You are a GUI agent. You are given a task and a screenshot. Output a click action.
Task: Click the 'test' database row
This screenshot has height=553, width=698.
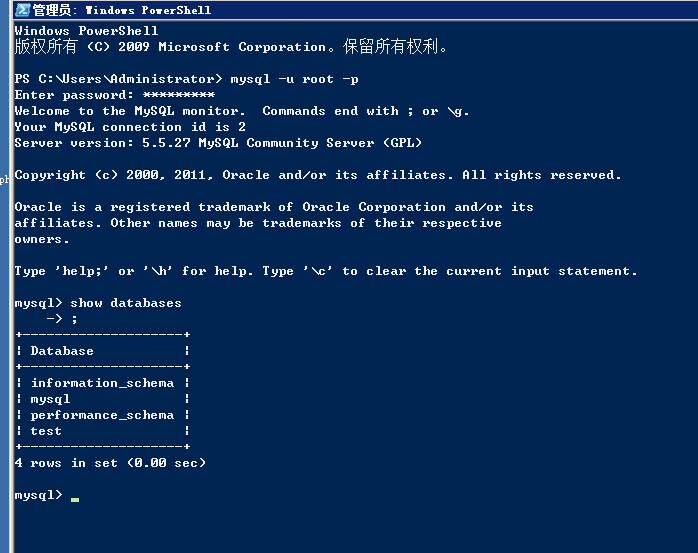tap(46, 431)
